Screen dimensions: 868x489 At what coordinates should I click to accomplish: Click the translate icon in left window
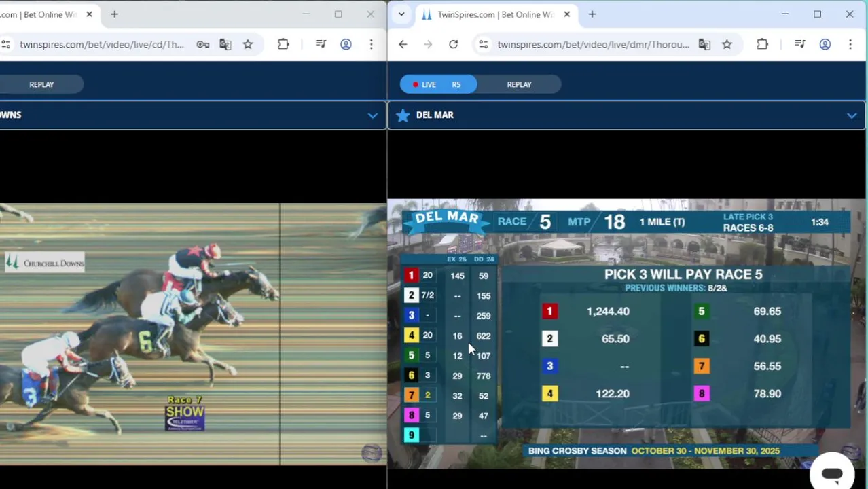[225, 44]
